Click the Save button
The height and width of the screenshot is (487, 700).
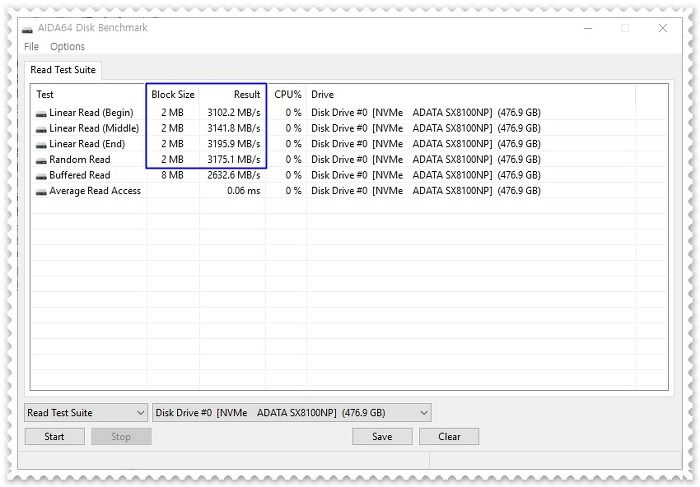[382, 437]
